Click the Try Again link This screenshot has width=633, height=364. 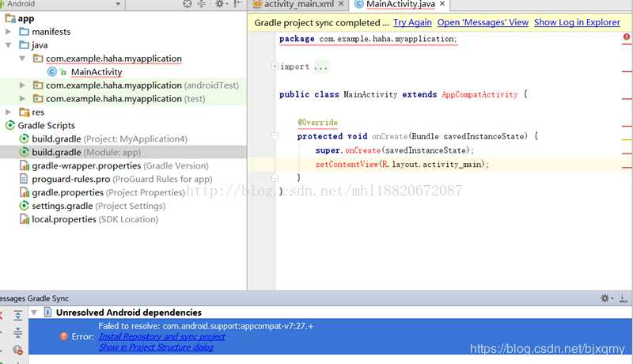coord(412,23)
